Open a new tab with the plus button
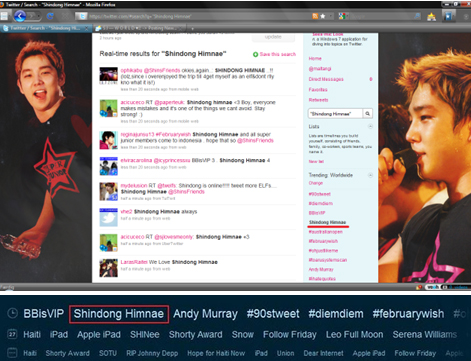Screen dimensions: 471x361 192,29
